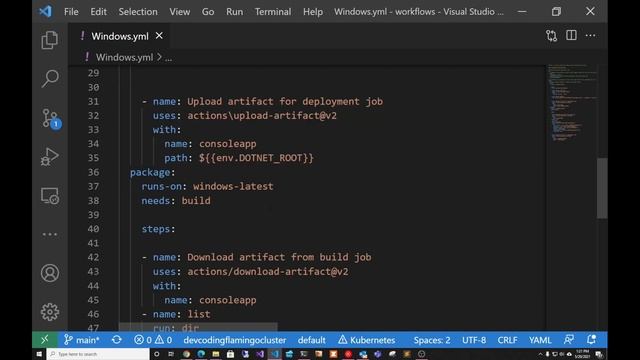This screenshot has height=360, width=640.
Task: Open the View menu
Action: pyautogui.click(x=180, y=11)
